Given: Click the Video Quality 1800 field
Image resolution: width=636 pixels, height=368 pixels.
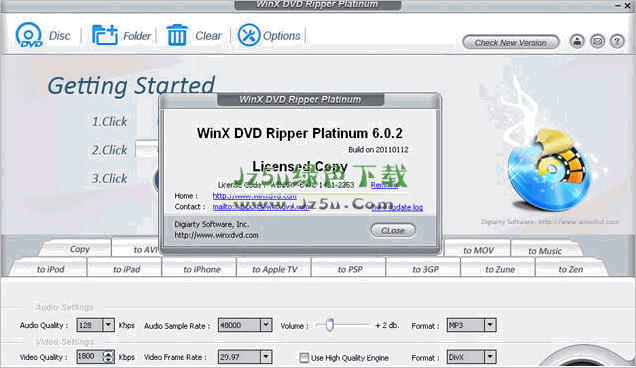Looking at the screenshot, I should [x=90, y=357].
